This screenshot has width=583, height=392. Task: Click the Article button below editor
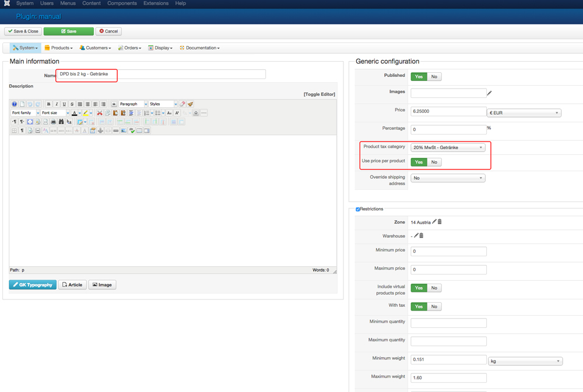pyautogui.click(x=72, y=285)
